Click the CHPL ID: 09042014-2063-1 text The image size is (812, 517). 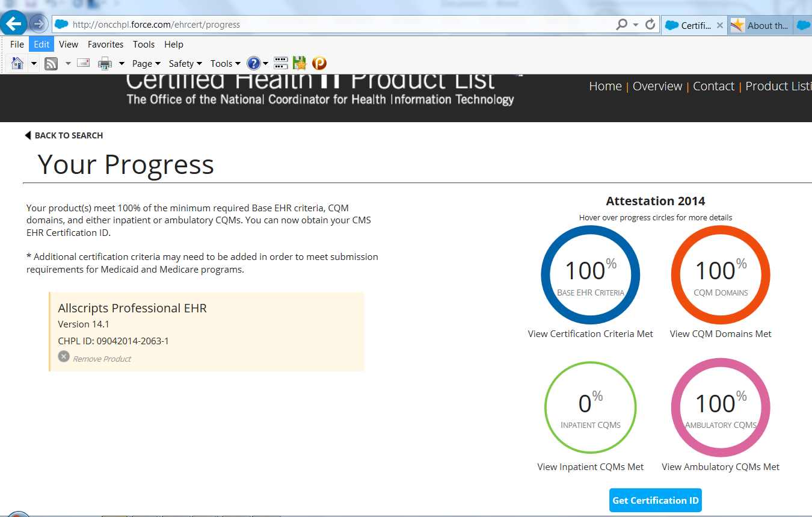[113, 341]
